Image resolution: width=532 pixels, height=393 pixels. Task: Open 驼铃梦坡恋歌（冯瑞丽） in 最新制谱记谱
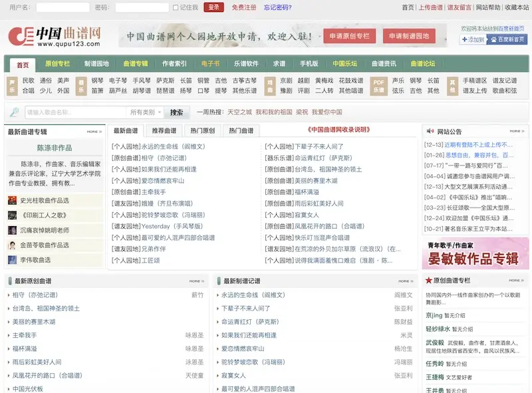click(x=253, y=362)
